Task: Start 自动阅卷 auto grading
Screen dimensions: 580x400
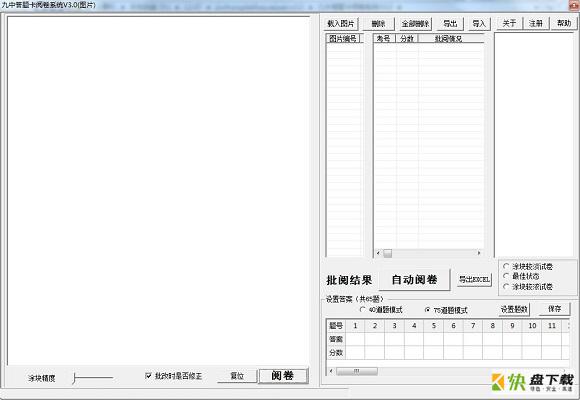Action: (x=414, y=280)
